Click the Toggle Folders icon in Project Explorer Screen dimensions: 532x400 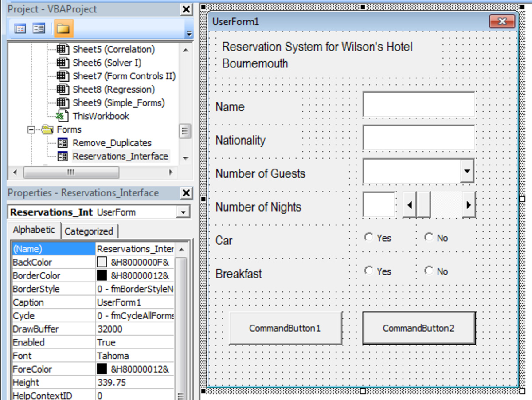coord(63,27)
